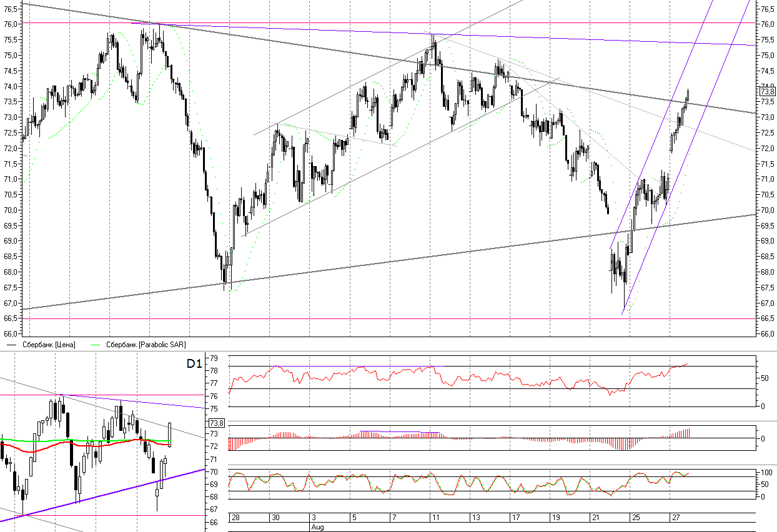Screen dimensions: 777x532
Task: Click the Сбербанк [Цена] legend label
Action: pos(49,345)
